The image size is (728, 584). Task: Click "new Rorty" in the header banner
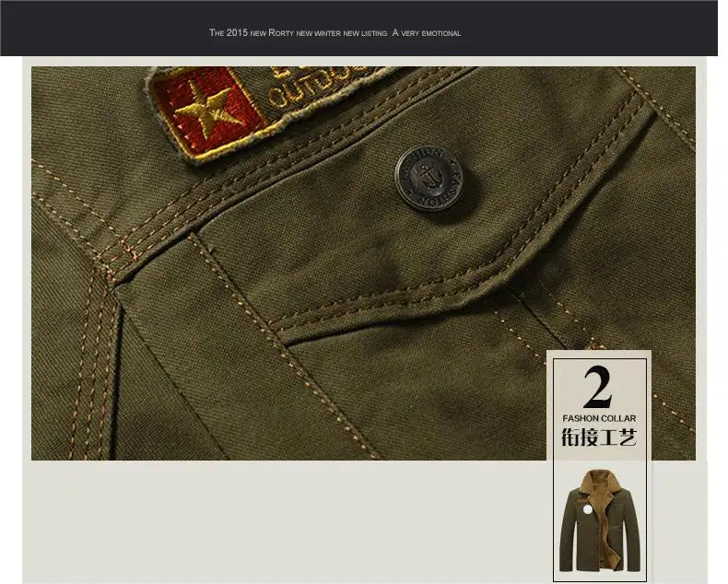pyautogui.click(x=270, y=33)
